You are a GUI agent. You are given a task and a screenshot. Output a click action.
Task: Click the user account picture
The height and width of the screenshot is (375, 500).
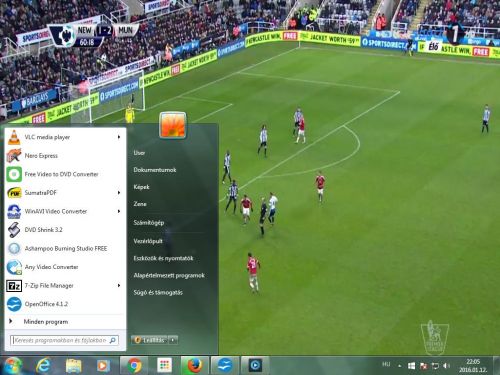[x=173, y=125]
